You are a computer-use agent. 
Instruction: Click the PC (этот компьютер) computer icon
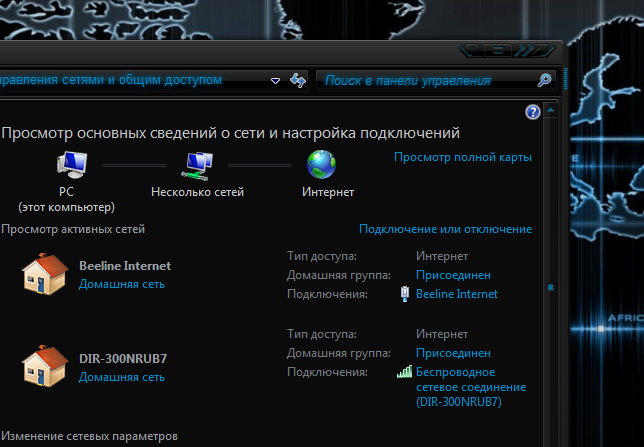(72, 165)
